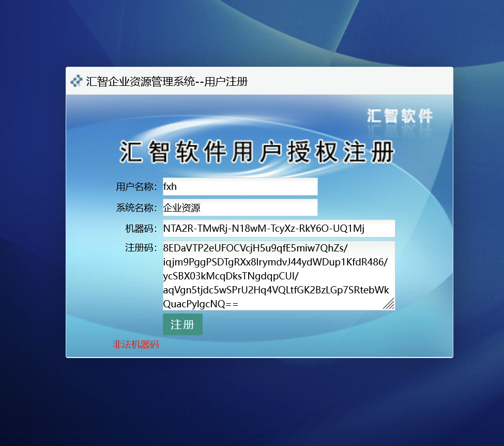Click the 注册码 label

[141, 248]
